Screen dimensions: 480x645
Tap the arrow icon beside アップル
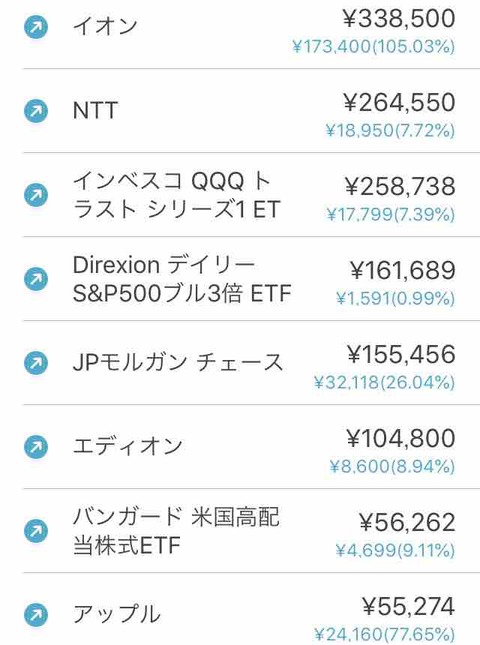[36, 615]
